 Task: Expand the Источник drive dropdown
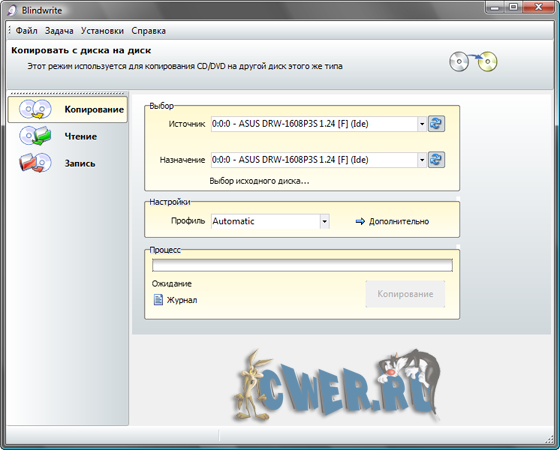click(422, 124)
